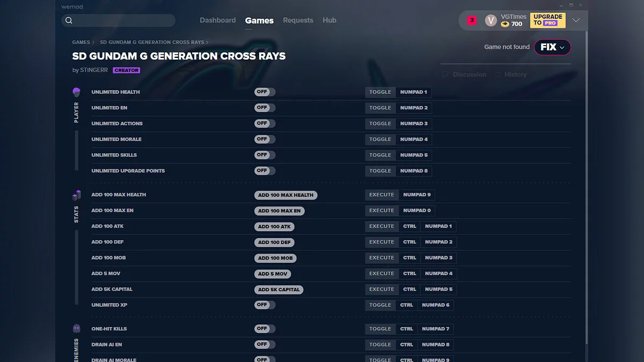This screenshot has height=362, width=644.
Task: Open the VGTimes avatar icon
Action: [491, 20]
